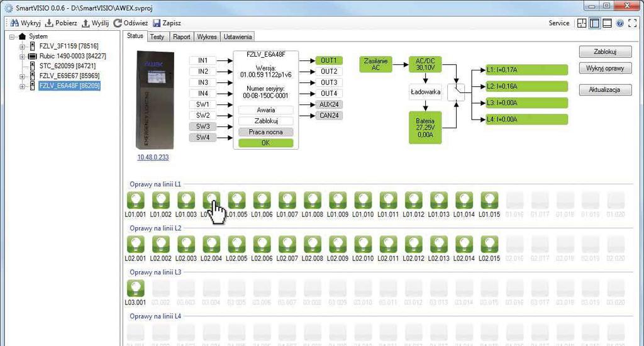The image size is (644, 346).
Task: Click the SW3 switch indicator
Action: point(203,126)
